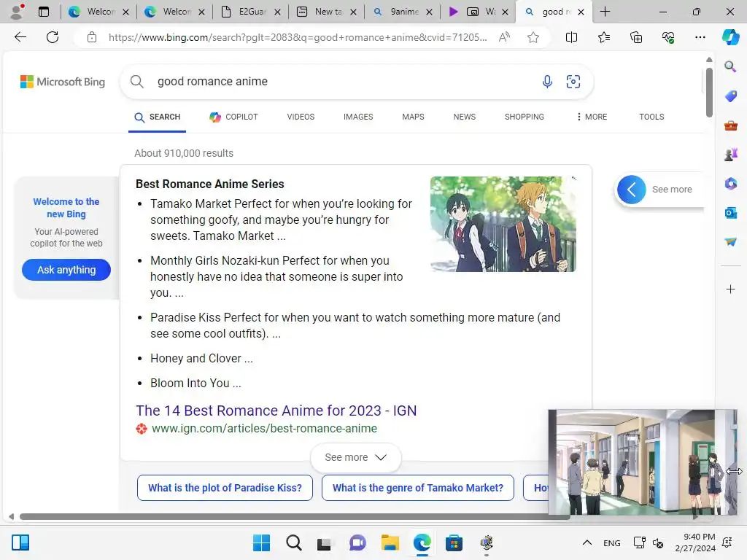
Task: Click the Tamako Market anime image
Action: pos(503,224)
